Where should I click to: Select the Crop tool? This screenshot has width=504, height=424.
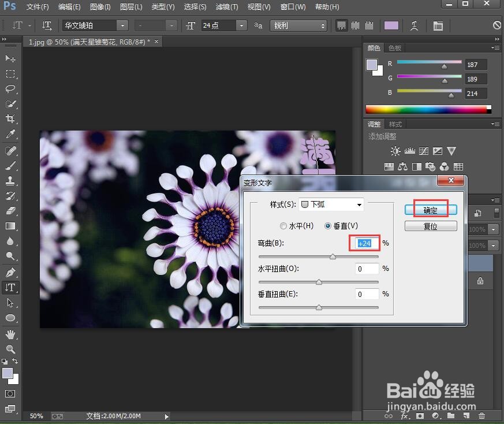click(10, 118)
